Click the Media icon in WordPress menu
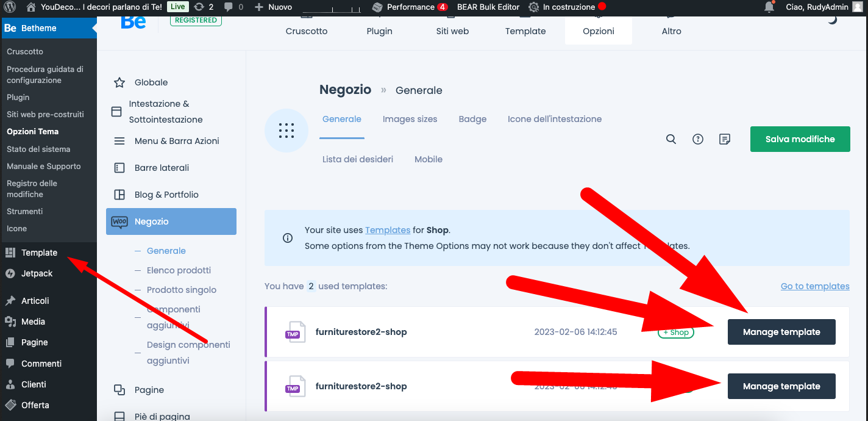The width and height of the screenshot is (868, 421). [x=10, y=322]
